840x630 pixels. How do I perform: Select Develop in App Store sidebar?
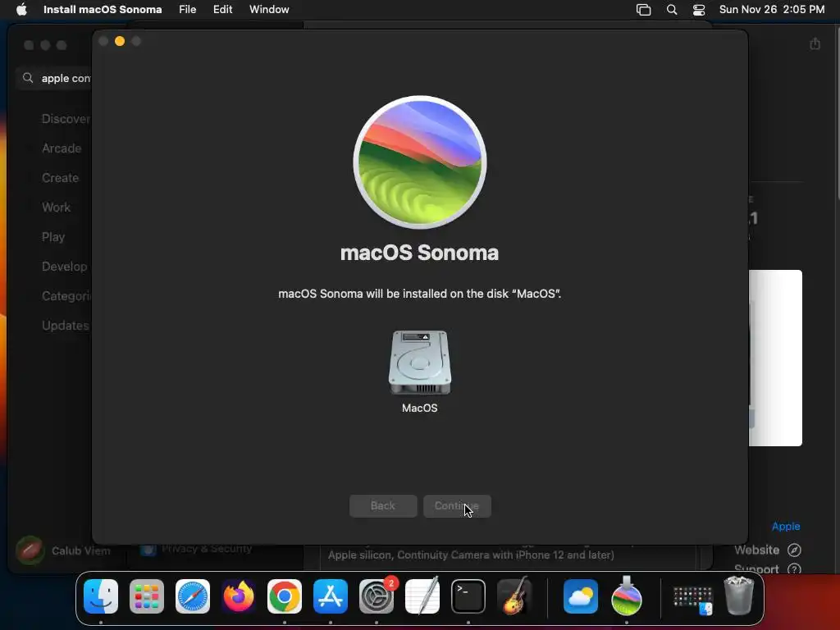pyautogui.click(x=64, y=267)
